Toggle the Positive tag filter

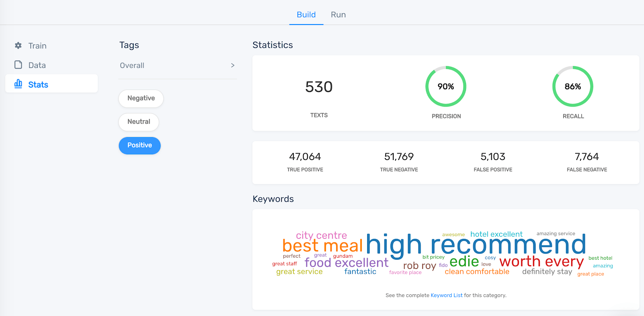[x=140, y=146]
